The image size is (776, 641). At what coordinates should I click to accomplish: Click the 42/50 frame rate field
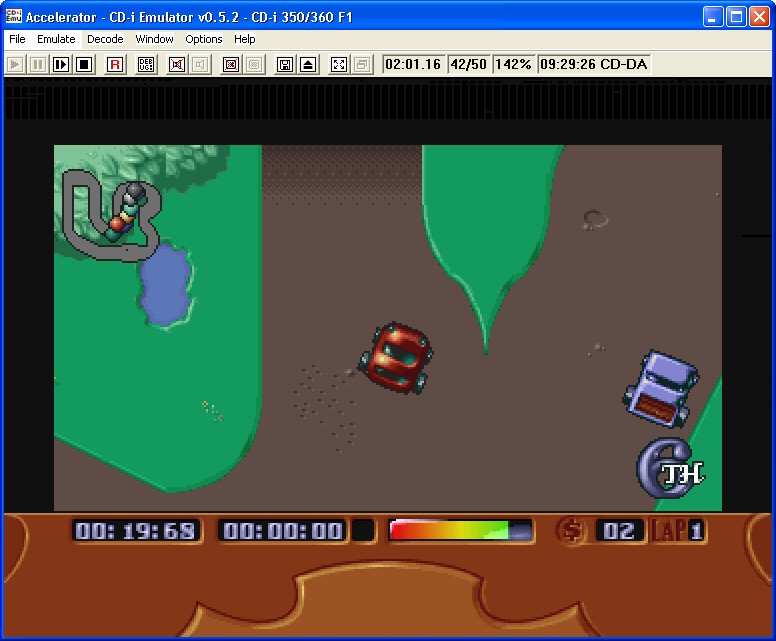point(469,64)
